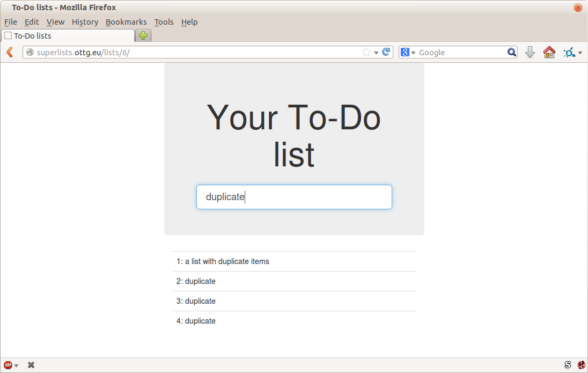Click the blue proxy icon in the toolbar
The width and height of the screenshot is (588, 373).
(x=570, y=52)
